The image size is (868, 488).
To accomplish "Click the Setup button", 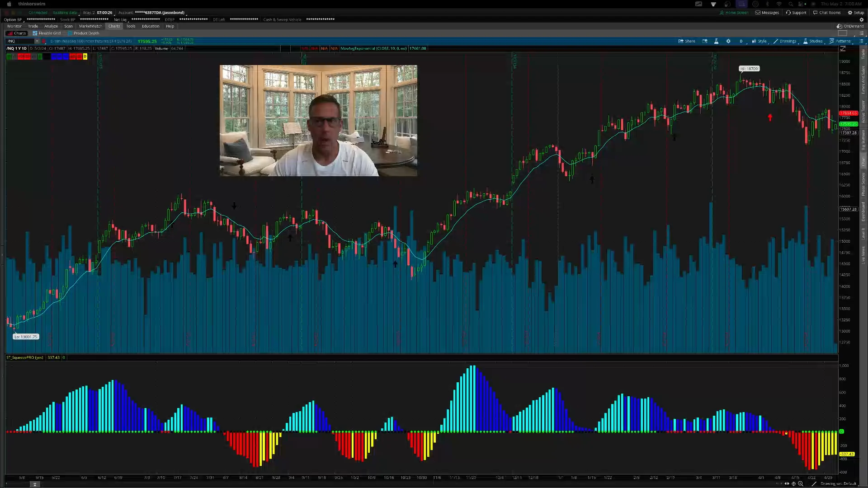I will (x=856, y=13).
